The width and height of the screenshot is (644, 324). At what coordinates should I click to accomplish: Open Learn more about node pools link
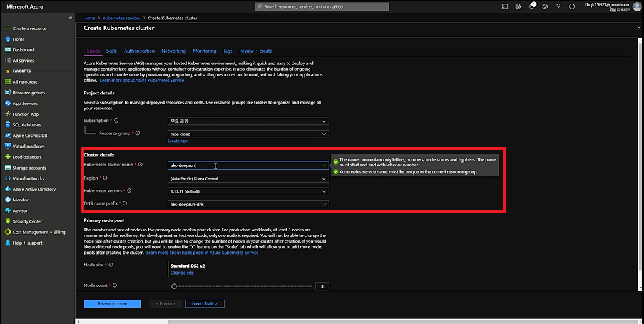(203, 253)
